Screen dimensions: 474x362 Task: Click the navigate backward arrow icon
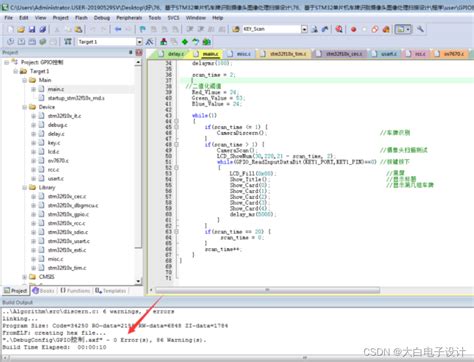pyautogui.click(x=118, y=29)
